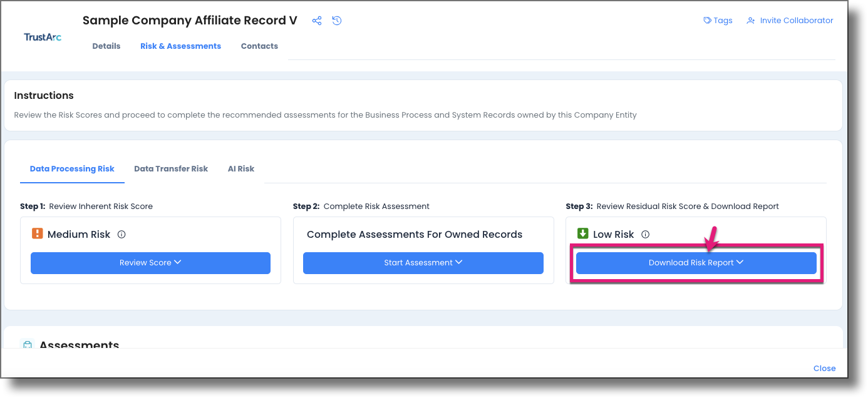Click the 'Step 3: Review Residual Risk Score' text
This screenshot has height=398, width=868.
coord(673,207)
